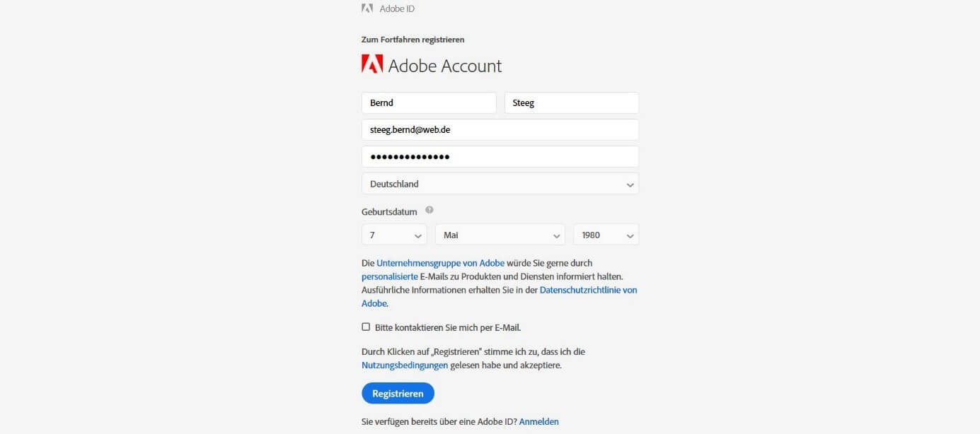Open 'Unternehmensgruppe von Adobe' link

[440, 263]
